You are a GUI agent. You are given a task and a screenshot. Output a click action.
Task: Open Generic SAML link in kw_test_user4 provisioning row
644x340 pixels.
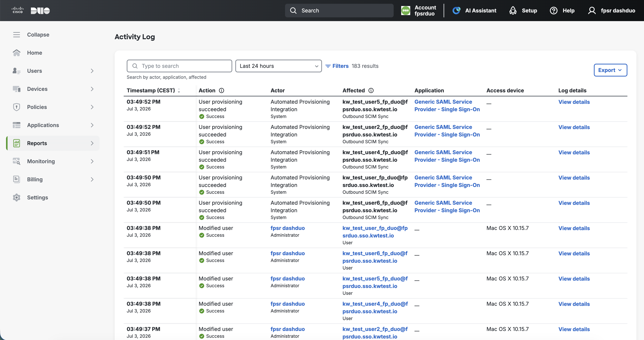tap(447, 156)
